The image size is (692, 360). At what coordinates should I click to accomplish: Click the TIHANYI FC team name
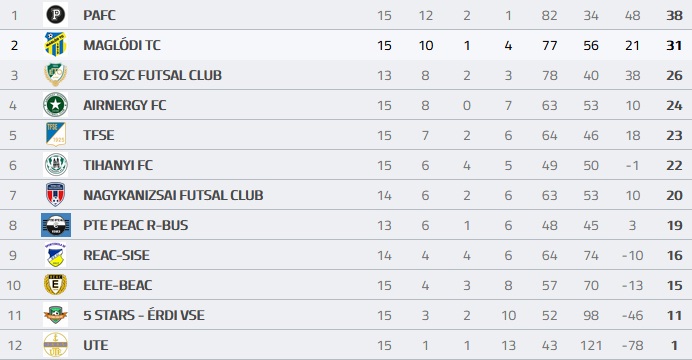point(118,165)
